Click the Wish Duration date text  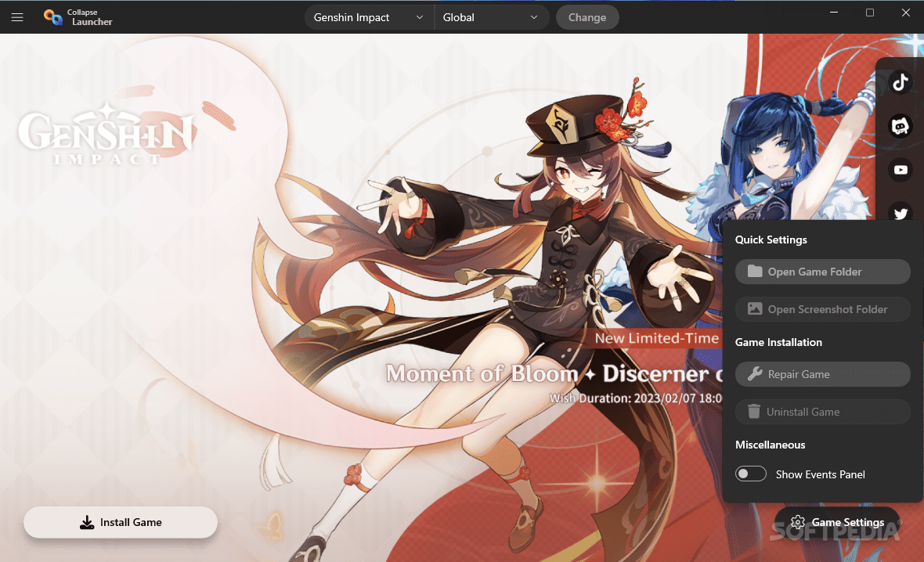click(636, 398)
